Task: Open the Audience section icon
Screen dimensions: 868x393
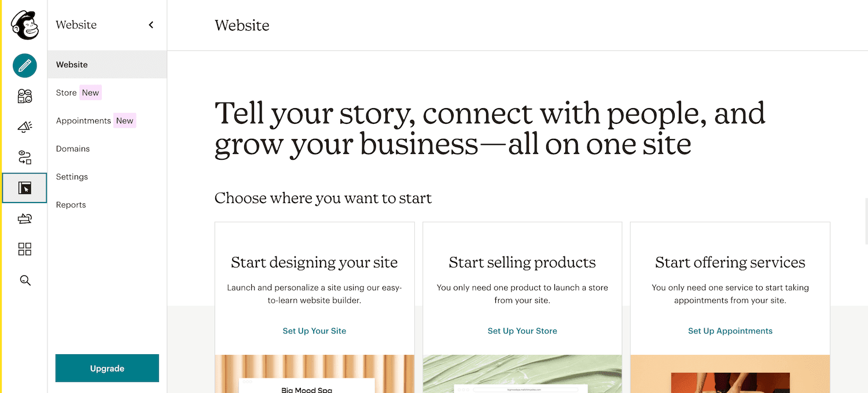Action: 24,96
